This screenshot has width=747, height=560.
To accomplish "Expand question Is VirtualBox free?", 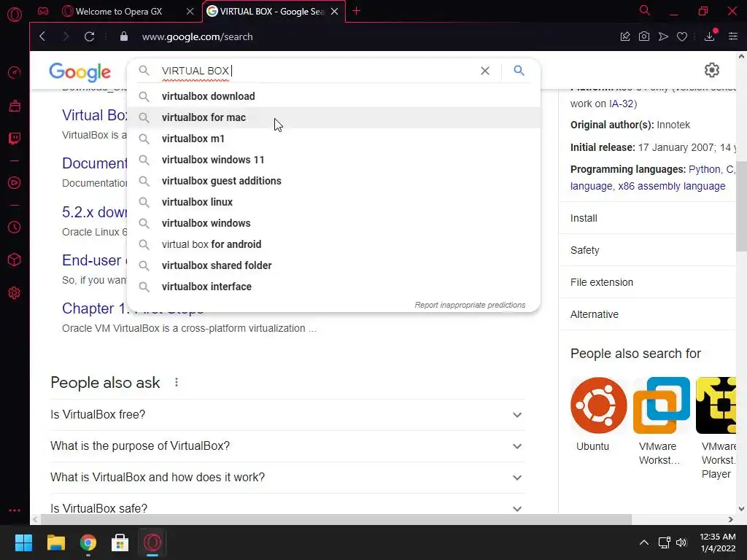I will [x=287, y=415].
